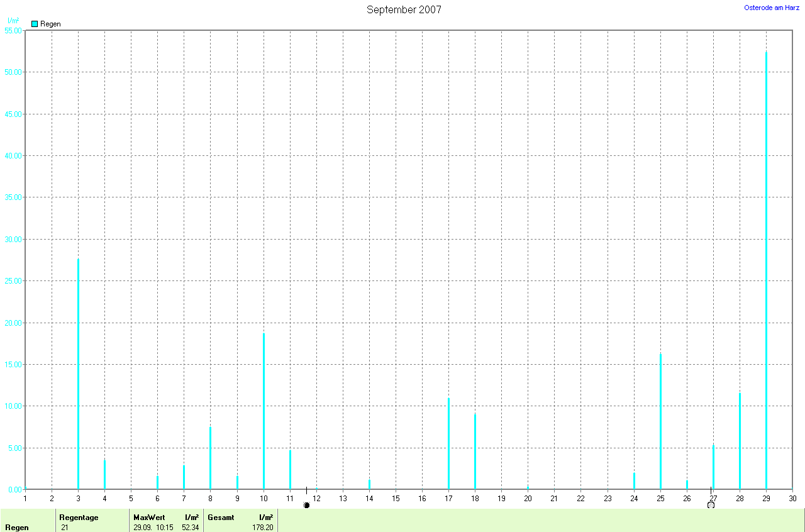This screenshot has height=532, width=805.
Task: Click the rain bar on day 17
Action: pos(448,443)
